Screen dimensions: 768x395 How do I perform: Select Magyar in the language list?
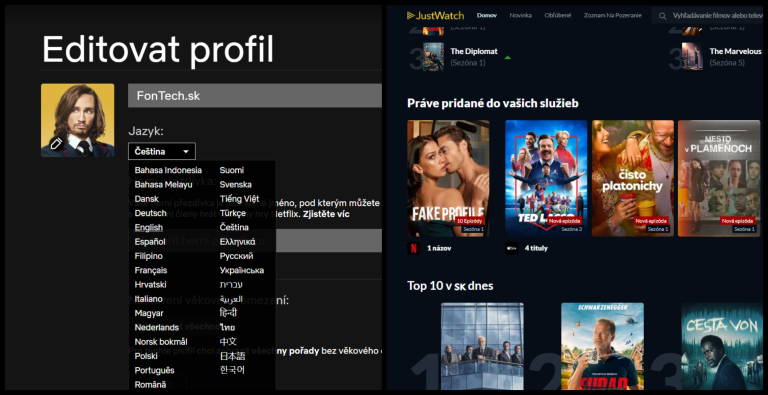(x=149, y=313)
